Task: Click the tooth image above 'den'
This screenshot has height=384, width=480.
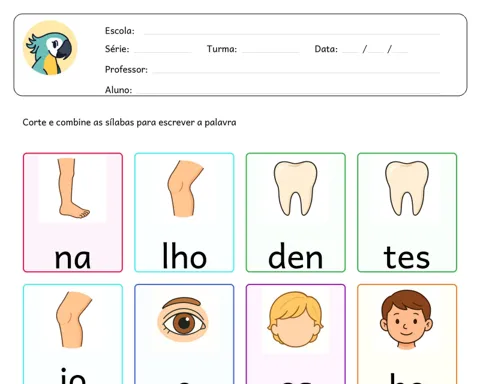Action: pyautogui.click(x=295, y=188)
